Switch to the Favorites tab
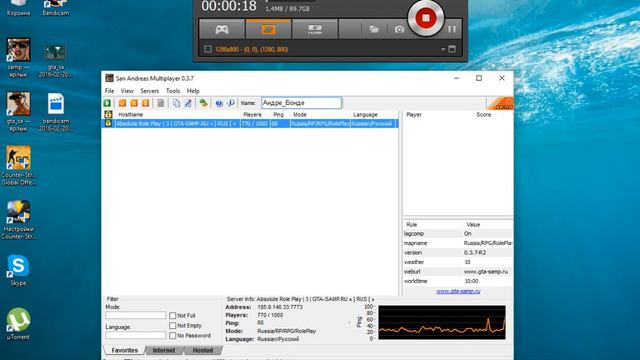640x360 pixels. point(124,350)
